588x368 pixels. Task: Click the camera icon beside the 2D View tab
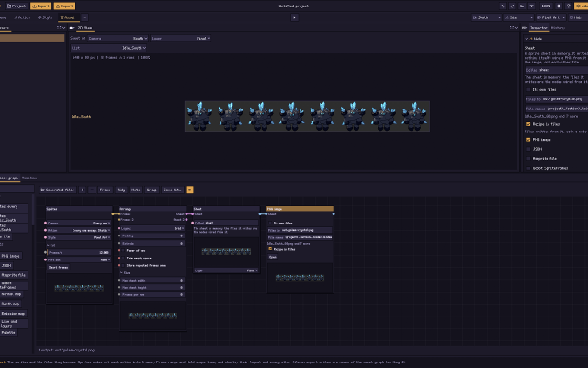(x=72, y=28)
